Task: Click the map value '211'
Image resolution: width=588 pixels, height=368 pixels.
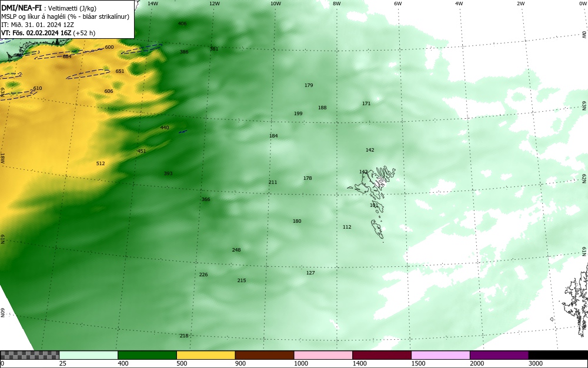Action: (273, 182)
